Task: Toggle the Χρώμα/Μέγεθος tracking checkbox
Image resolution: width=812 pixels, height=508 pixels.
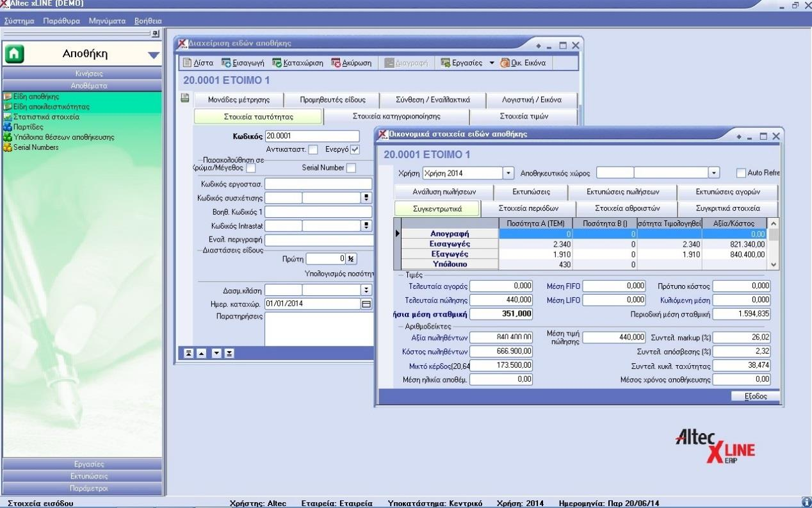Action: point(251,168)
